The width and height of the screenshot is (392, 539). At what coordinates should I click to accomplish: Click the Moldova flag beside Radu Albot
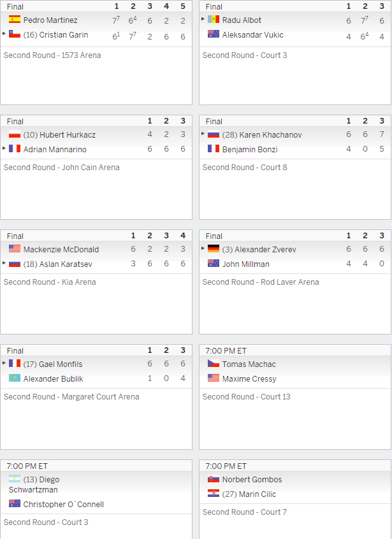(x=214, y=19)
